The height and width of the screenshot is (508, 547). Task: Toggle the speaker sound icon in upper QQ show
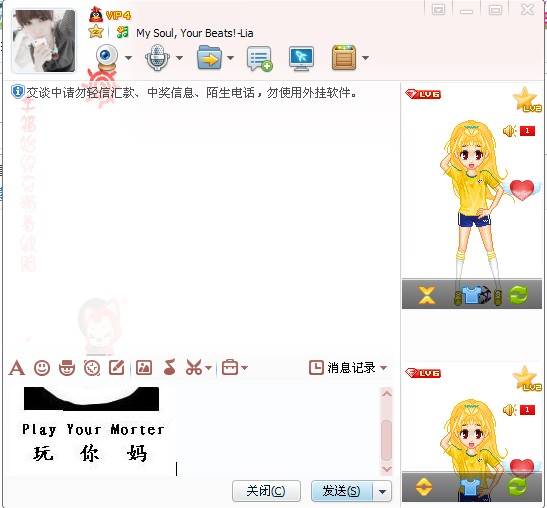(x=510, y=131)
